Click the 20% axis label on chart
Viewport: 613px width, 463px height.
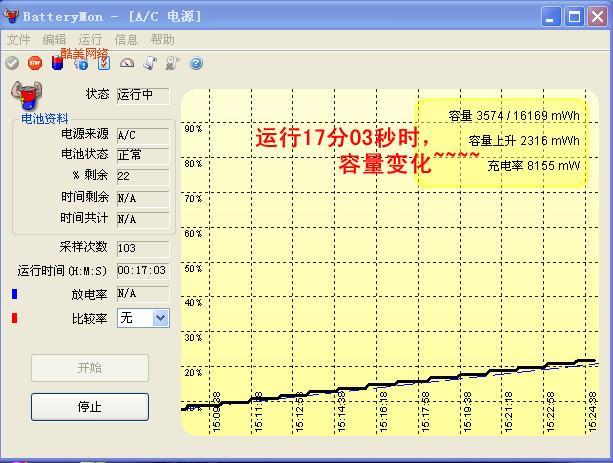pos(193,373)
